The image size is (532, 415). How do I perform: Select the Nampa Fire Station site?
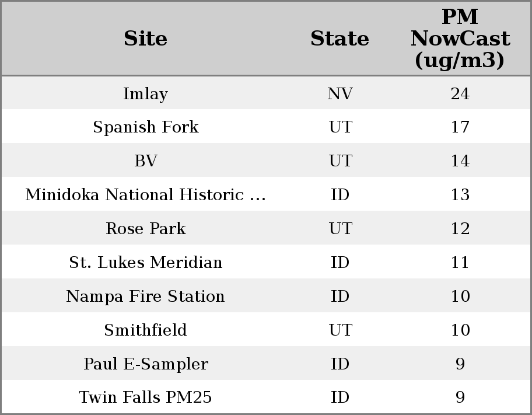145,297
